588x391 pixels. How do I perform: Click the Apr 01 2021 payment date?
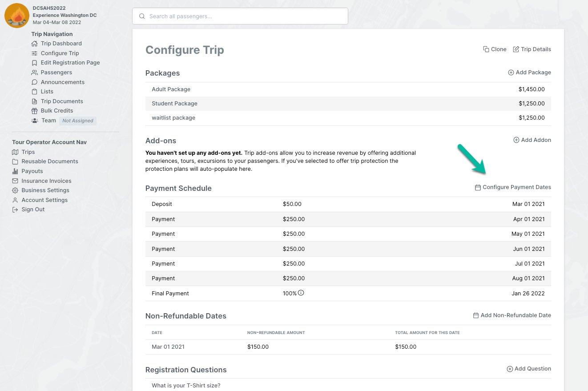coord(529,219)
